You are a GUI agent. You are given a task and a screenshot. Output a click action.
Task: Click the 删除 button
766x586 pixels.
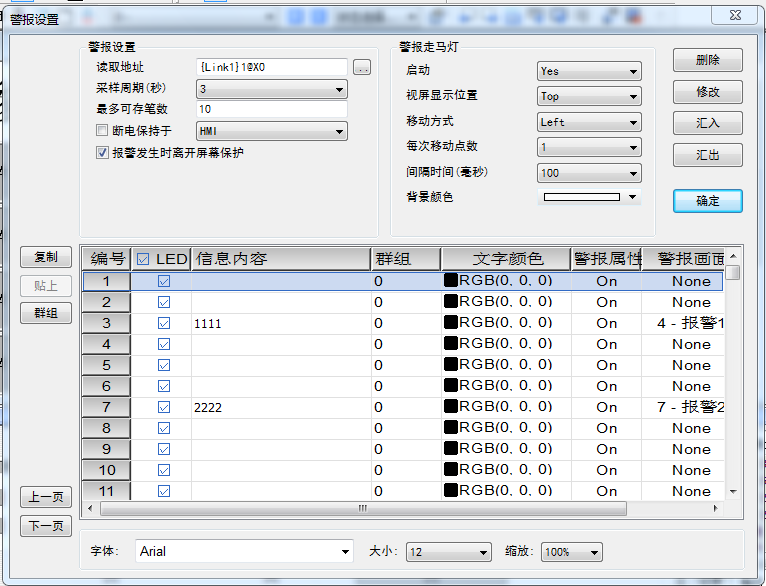pos(707,60)
